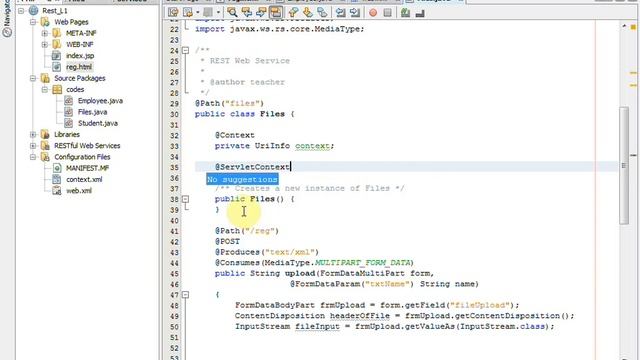Screen dimensions: 640x360
Task: Collapse upload method fold at line 47
Action: (185, 295)
